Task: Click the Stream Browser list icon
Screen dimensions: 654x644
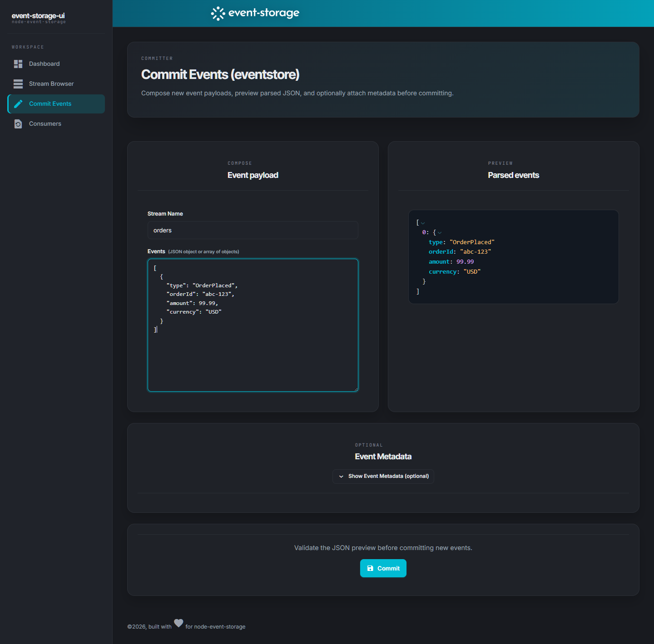Action: 18,84
